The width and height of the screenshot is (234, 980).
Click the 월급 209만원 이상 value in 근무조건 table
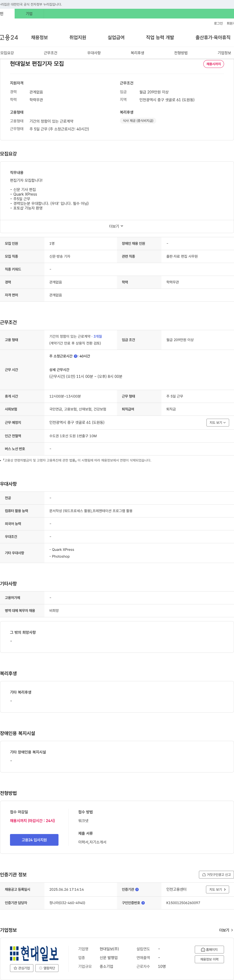point(180,340)
